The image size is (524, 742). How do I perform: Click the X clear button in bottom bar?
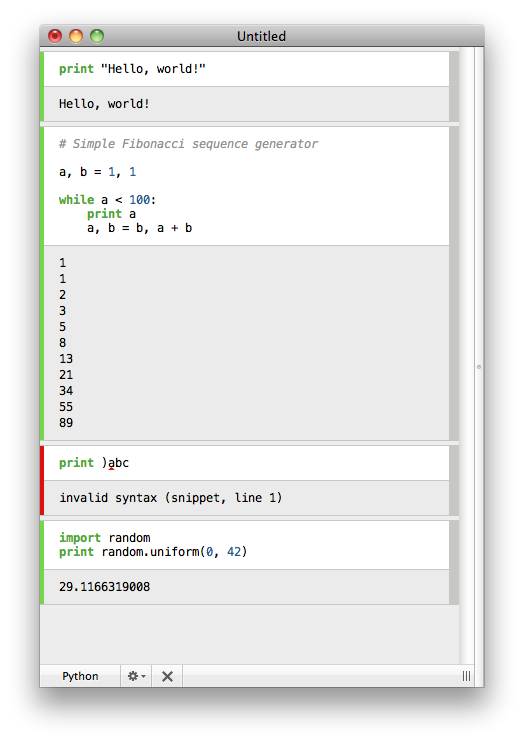point(167,676)
